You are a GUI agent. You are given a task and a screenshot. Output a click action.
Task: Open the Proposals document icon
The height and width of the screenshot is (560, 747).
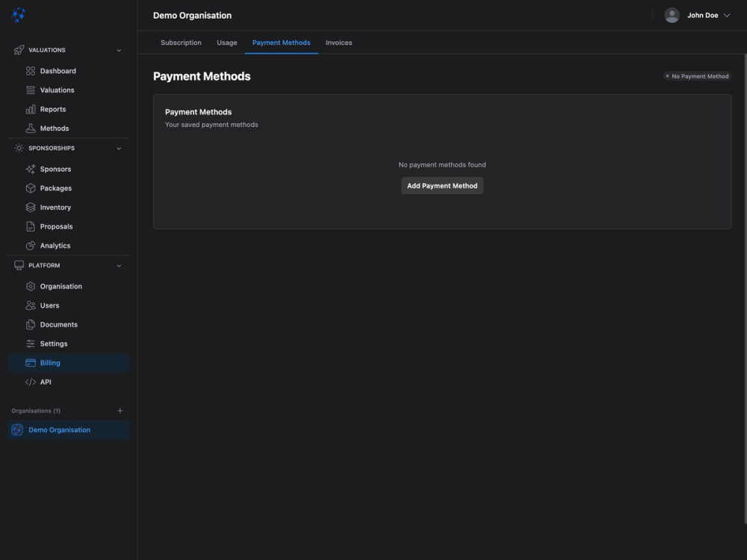(x=30, y=225)
